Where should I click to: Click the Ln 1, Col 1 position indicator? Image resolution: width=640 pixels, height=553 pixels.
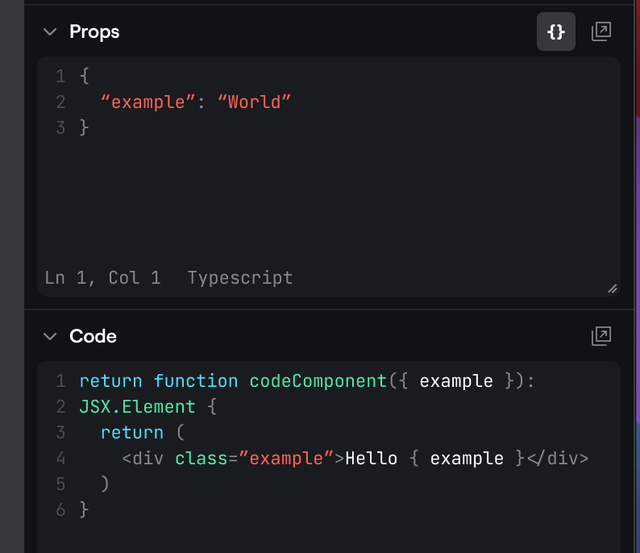(102, 278)
